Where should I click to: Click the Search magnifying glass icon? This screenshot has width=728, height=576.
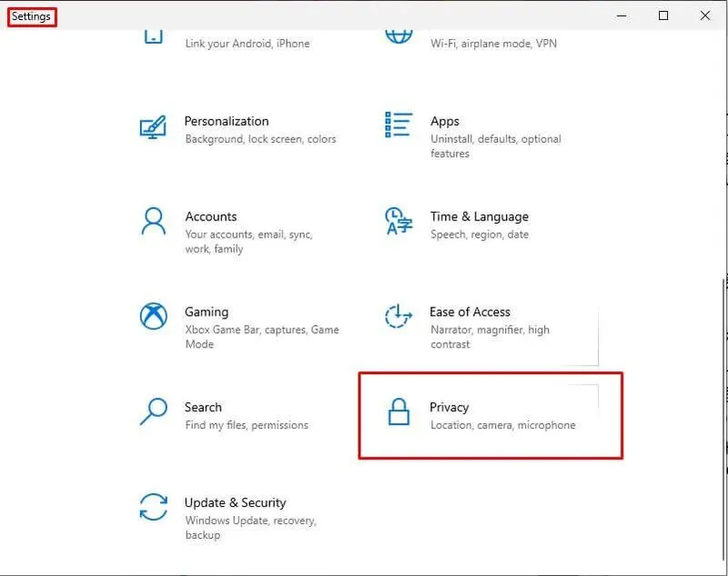[154, 411]
